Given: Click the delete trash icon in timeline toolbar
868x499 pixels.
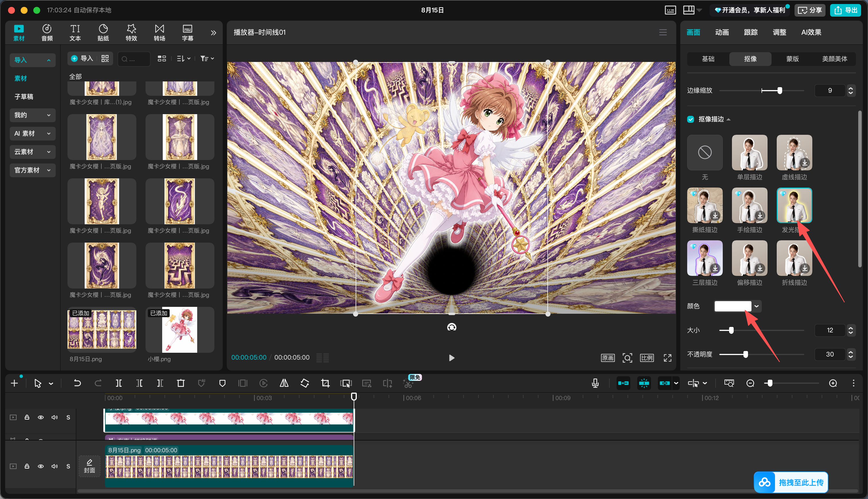Looking at the screenshot, I should click(x=181, y=383).
